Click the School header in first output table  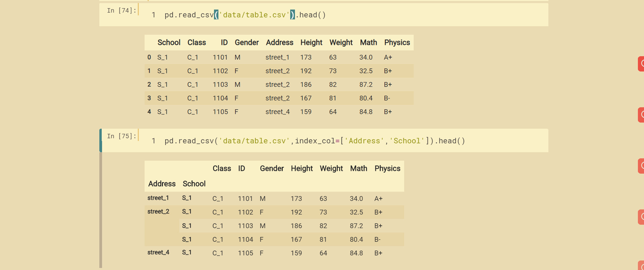(169, 43)
